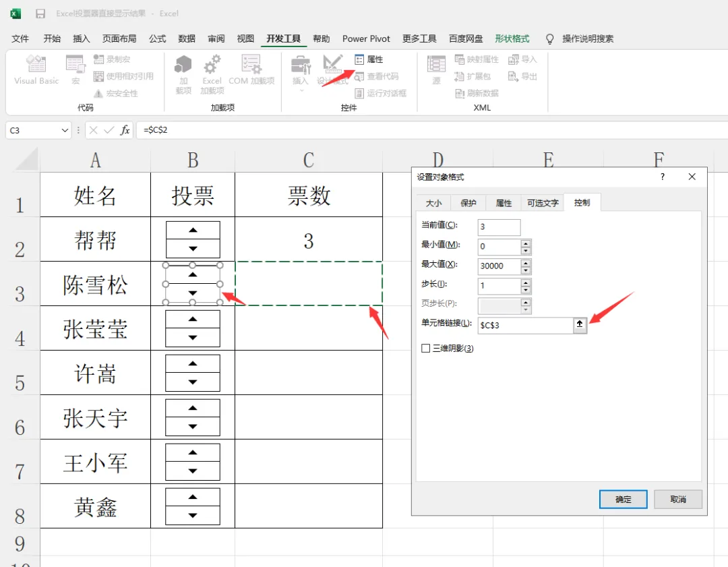Click the formula bar cancel X
This screenshot has width=728, height=567.
click(x=93, y=130)
